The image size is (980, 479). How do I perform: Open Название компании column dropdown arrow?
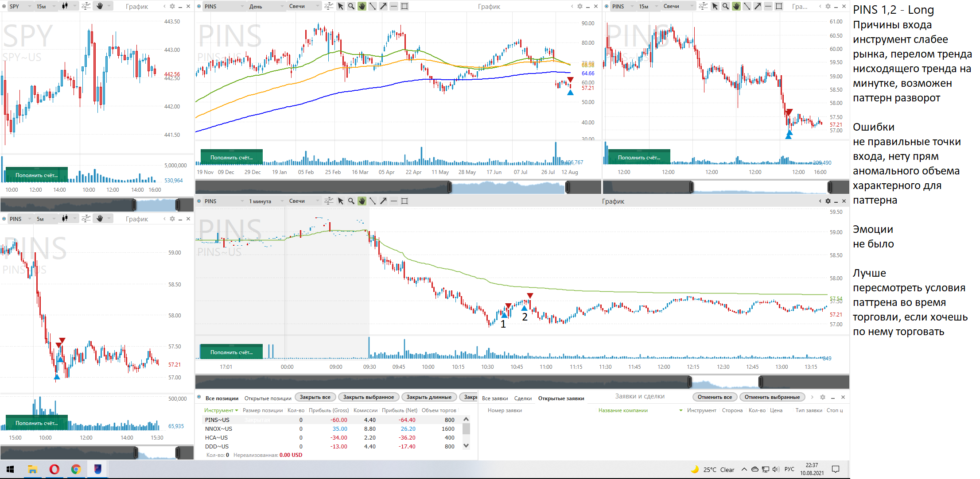pyautogui.click(x=681, y=410)
